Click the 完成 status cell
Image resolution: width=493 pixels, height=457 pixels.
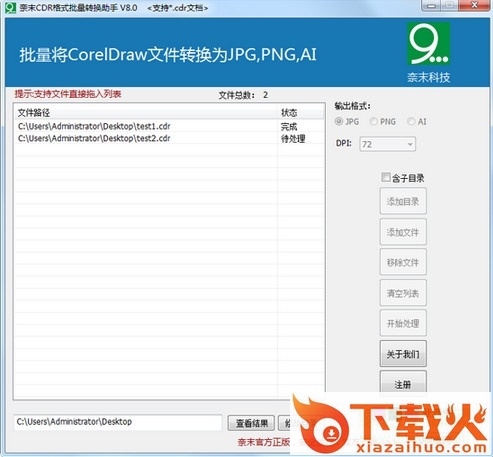289,127
